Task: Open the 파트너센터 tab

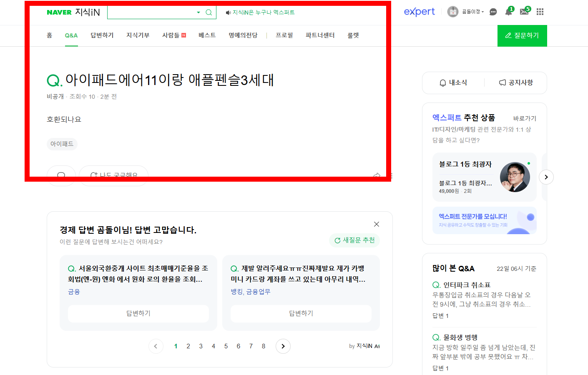Action: (x=320, y=35)
